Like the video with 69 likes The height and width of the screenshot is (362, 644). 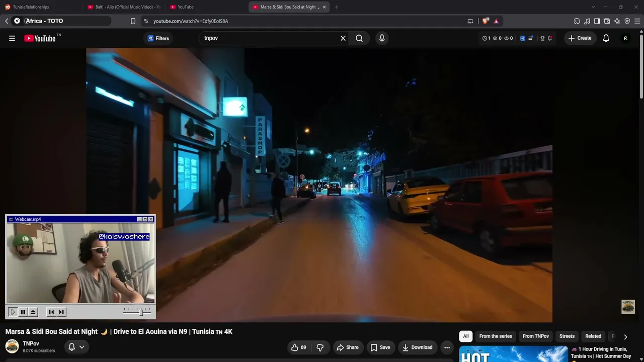[298, 347]
